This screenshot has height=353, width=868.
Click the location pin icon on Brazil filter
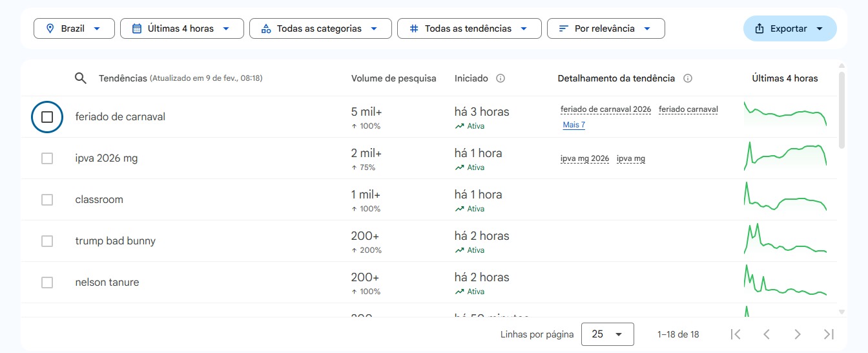click(x=50, y=28)
